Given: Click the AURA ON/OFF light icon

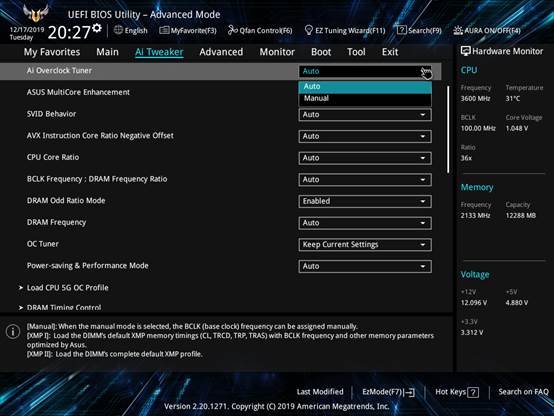Looking at the screenshot, I should tap(458, 30).
